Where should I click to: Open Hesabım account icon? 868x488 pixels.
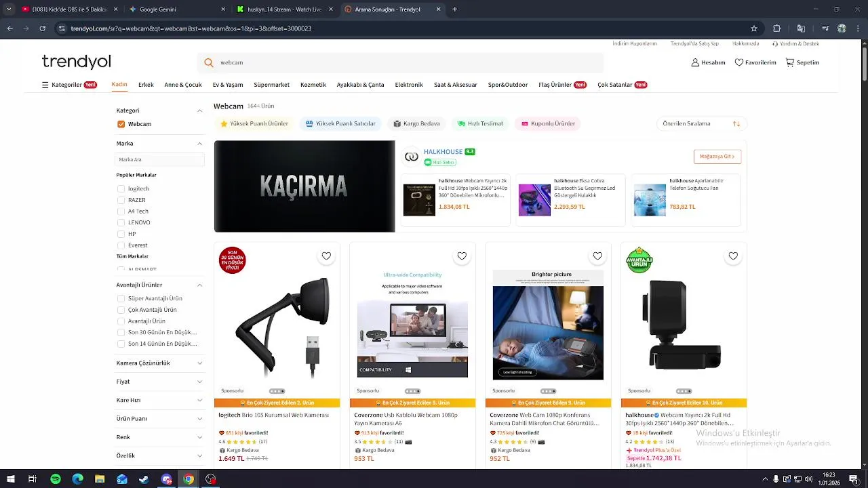pos(695,62)
